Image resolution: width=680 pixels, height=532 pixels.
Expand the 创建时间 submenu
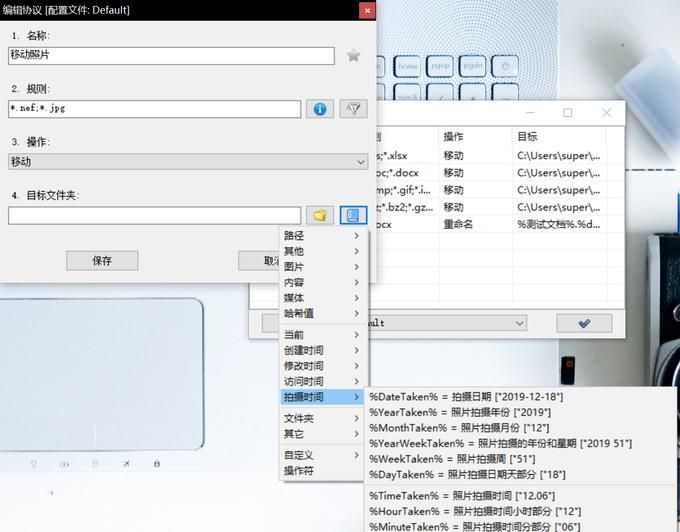[x=322, y=350]
